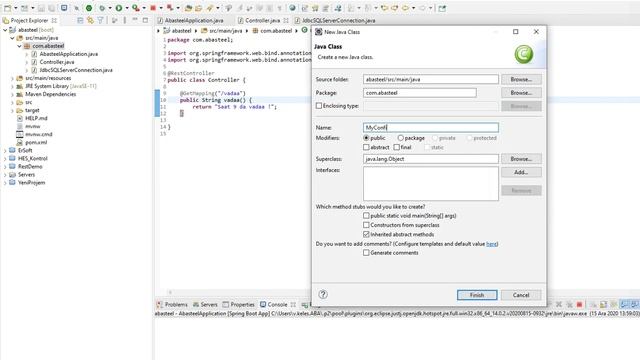The height and width of the screenshot is (360, 640).
Task: Expand the YeniProjem project
Action: 5,182
